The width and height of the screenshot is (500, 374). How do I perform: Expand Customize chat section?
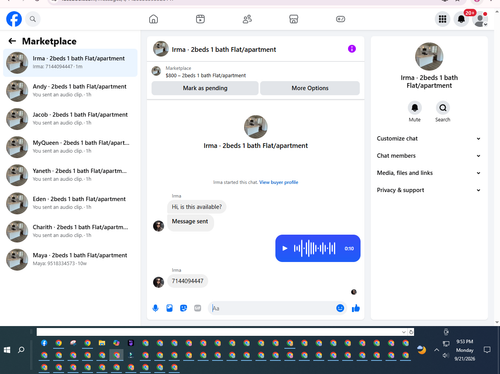point(429,138)
